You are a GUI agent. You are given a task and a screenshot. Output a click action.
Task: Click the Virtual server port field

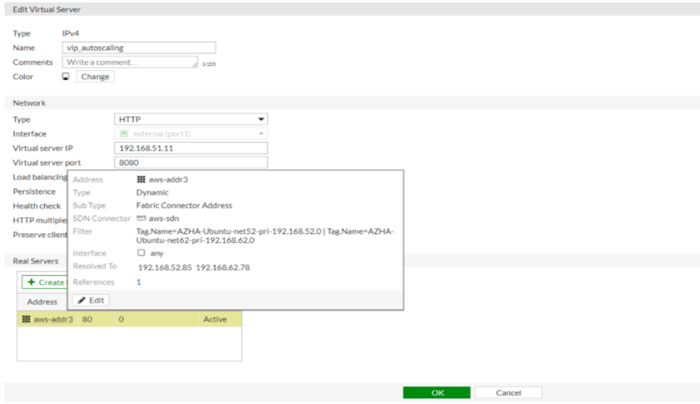coord(192,163)
